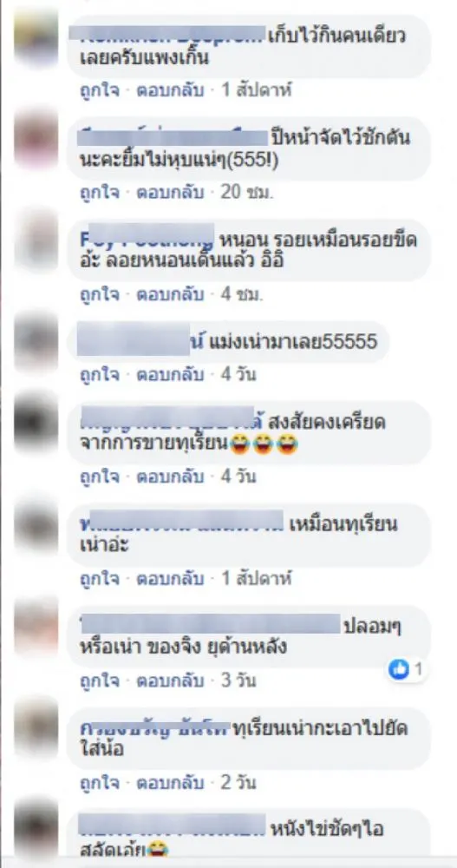Open avatar of 'เก็บไว้กินคนเดียว' commenter
Image resolution: width=457 pixels, height=868 pixels.
pos(36,38)
